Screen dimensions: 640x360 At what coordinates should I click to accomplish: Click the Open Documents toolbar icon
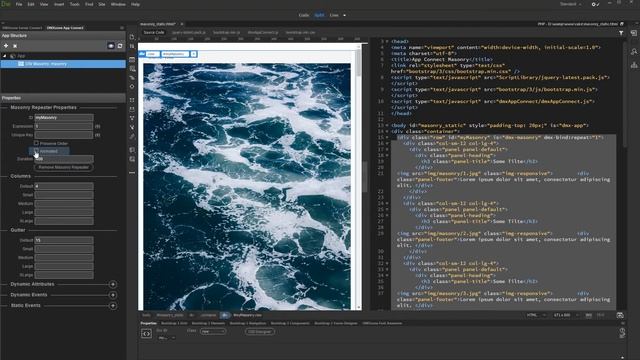[132, 37]
